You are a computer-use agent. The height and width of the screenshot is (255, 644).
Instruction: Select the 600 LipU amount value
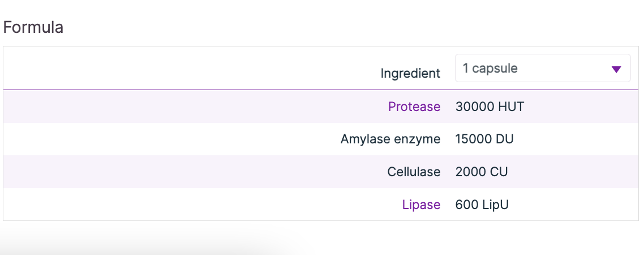482,205
